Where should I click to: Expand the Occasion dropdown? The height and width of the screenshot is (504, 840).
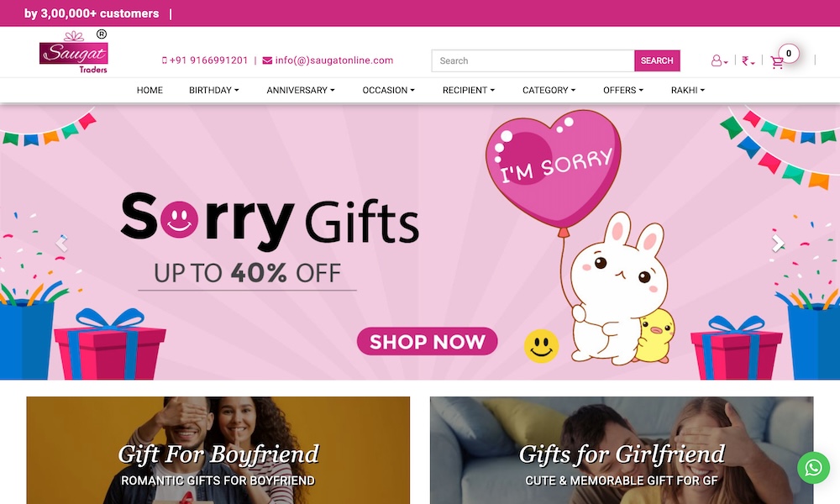coord(388,90)
